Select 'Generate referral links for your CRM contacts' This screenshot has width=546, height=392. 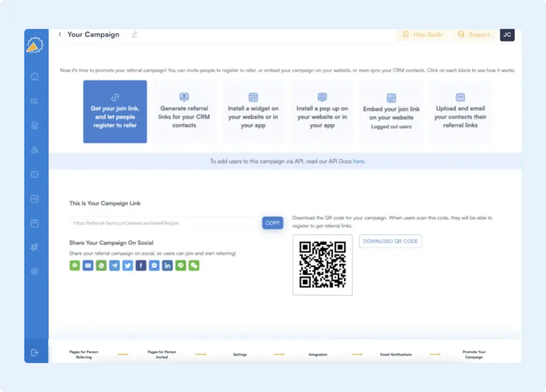pos(184,112)
